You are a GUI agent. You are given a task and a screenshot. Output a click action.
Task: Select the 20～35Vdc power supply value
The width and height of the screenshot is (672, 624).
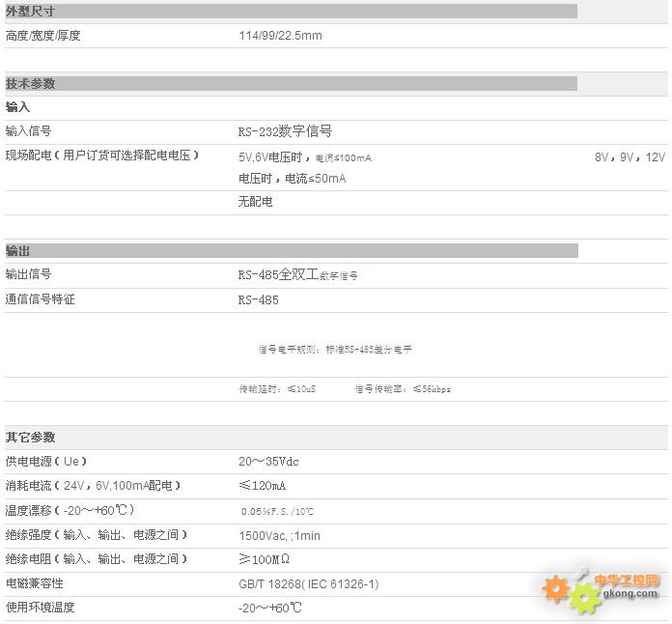coord(269,462)
